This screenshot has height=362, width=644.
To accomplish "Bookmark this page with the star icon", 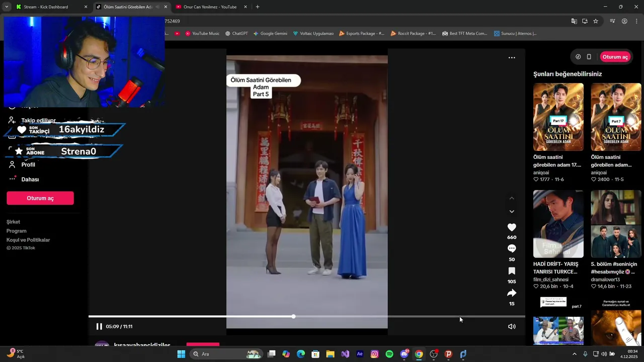I will coord(596,21).
